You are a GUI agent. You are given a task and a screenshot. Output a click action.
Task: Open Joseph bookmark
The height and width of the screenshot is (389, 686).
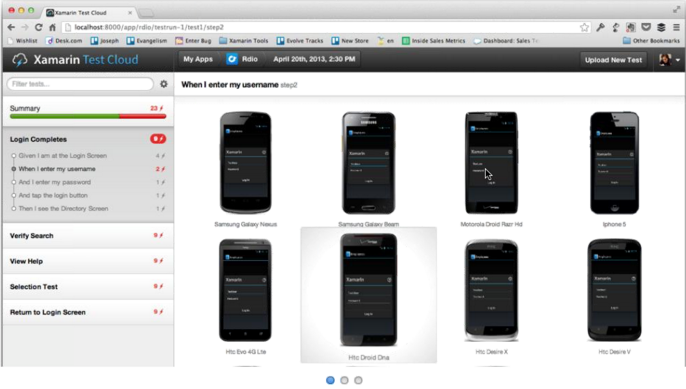105,41
